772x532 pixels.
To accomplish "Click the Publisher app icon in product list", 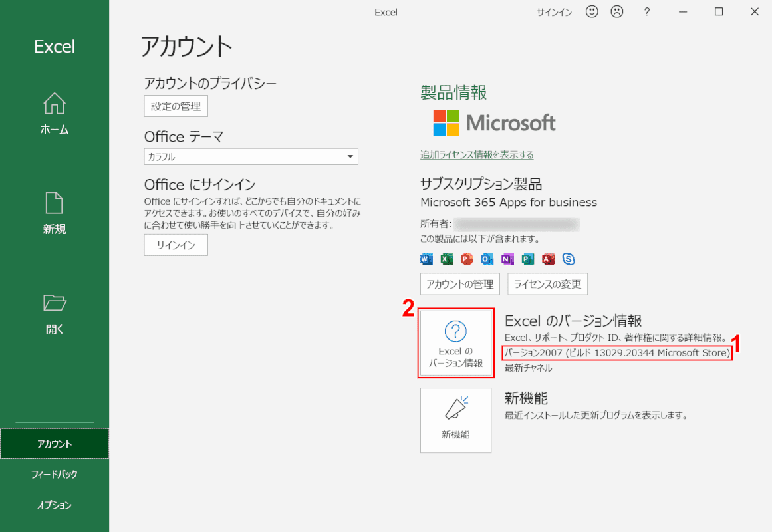I will [528, 259].
